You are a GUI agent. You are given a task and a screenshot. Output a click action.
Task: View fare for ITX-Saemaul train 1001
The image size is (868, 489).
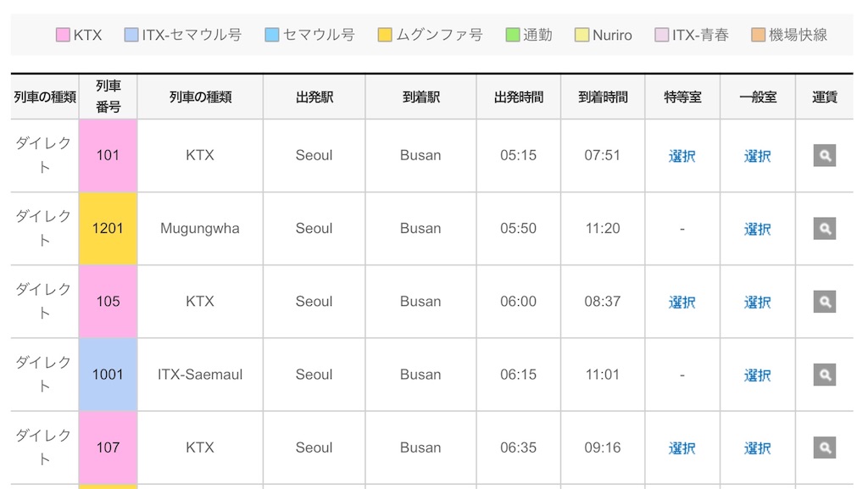(x=824, y=375)
